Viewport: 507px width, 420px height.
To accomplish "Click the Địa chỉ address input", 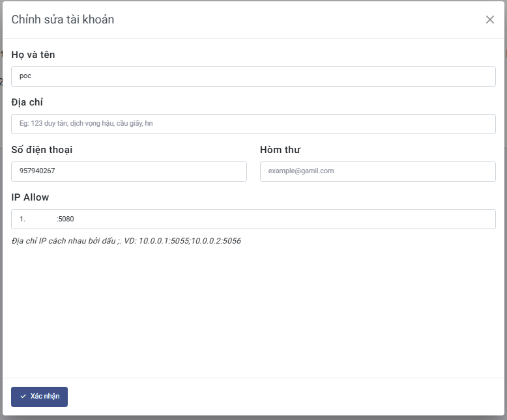I will coord(253,124).
